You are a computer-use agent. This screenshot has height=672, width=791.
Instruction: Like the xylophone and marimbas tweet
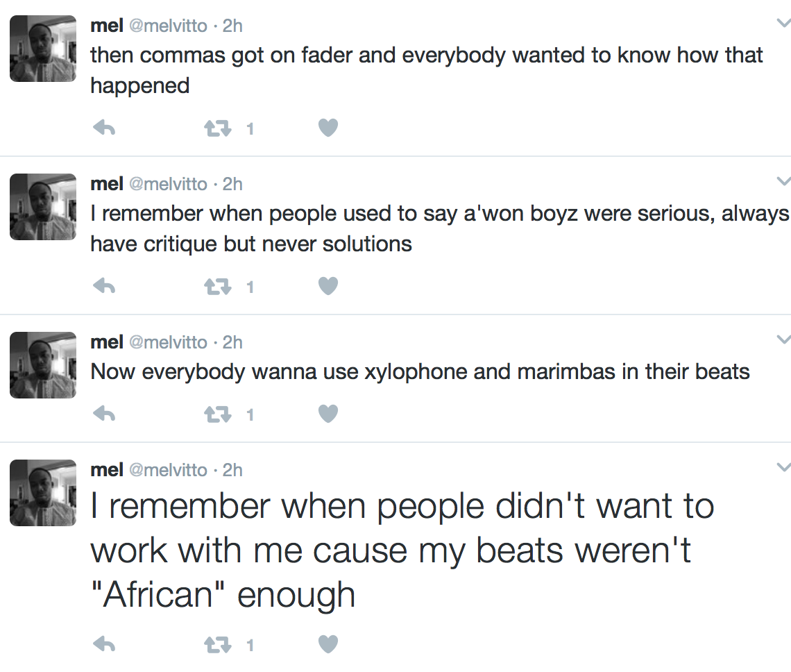pyautogui.click(x=328, y=414)
